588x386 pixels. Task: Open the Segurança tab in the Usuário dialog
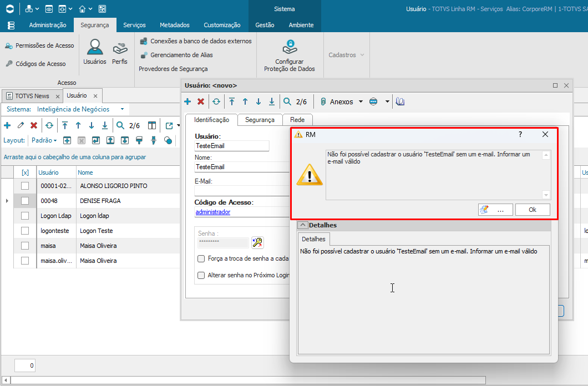[x=260, y=120]
